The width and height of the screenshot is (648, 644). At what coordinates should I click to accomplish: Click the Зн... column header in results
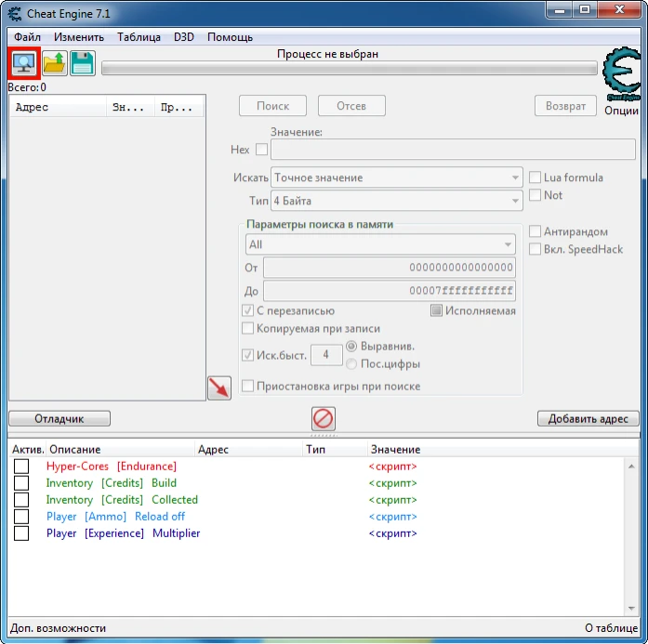(x=130, y=107)
